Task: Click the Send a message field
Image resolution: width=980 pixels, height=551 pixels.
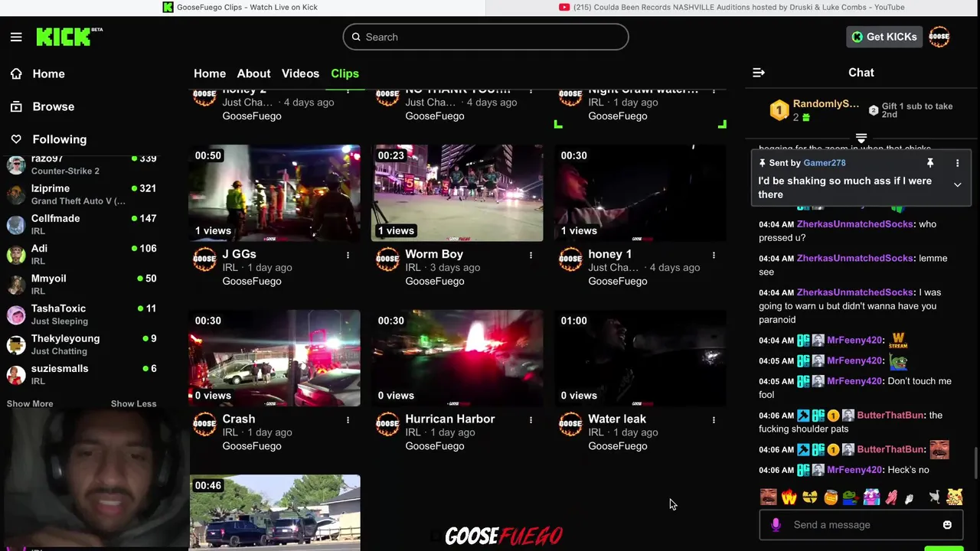Action: [x=861, y=525]
